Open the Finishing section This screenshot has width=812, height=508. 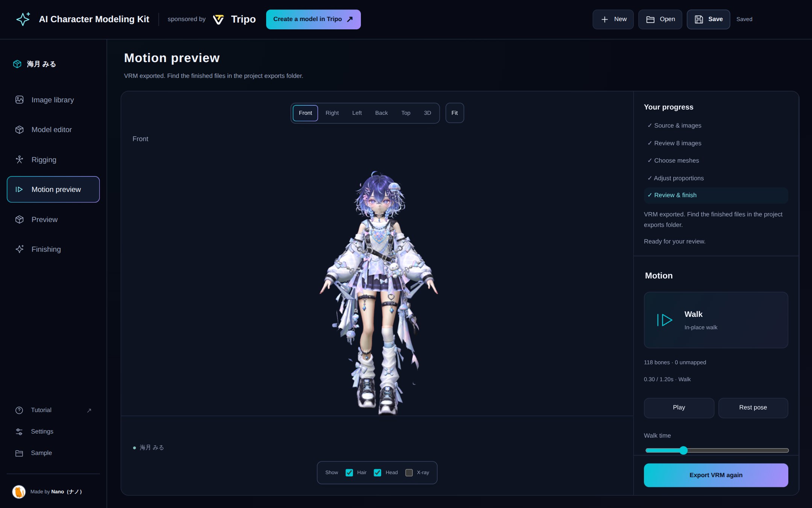click(53, 249)
